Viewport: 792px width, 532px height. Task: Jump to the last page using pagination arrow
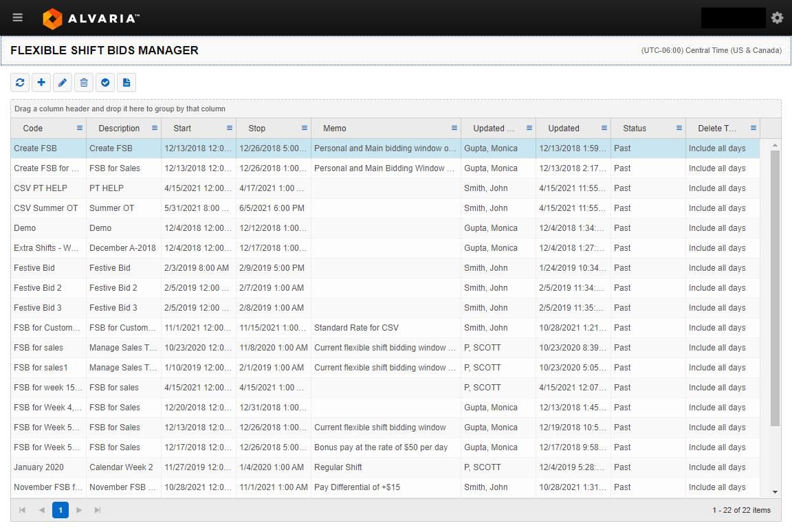coord(97,510)
